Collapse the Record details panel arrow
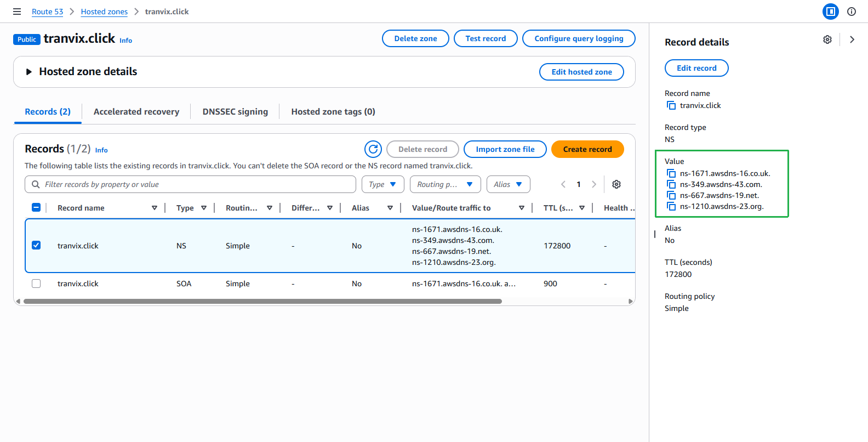 852,39
